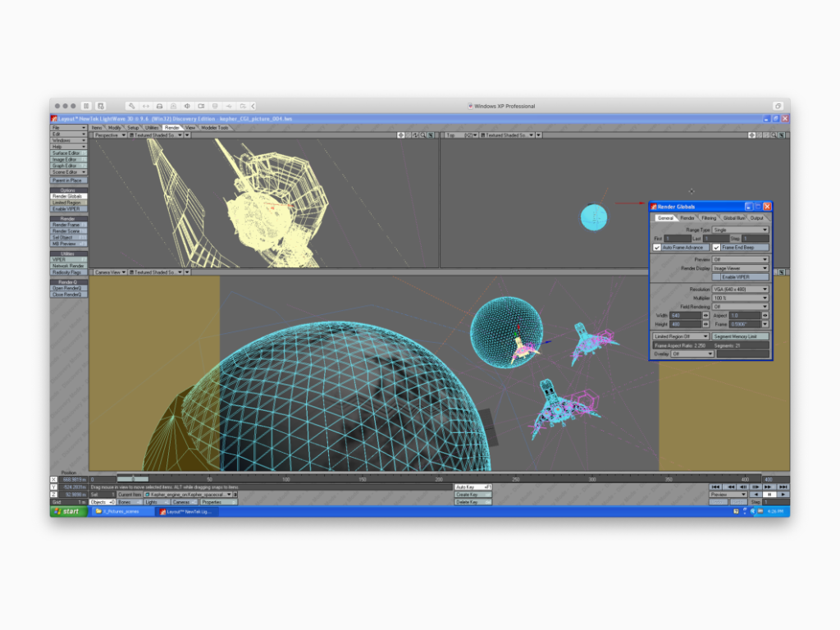Switch to the Modify tab
The height and width of the screenshot is (630, 840).
(115, 127)
